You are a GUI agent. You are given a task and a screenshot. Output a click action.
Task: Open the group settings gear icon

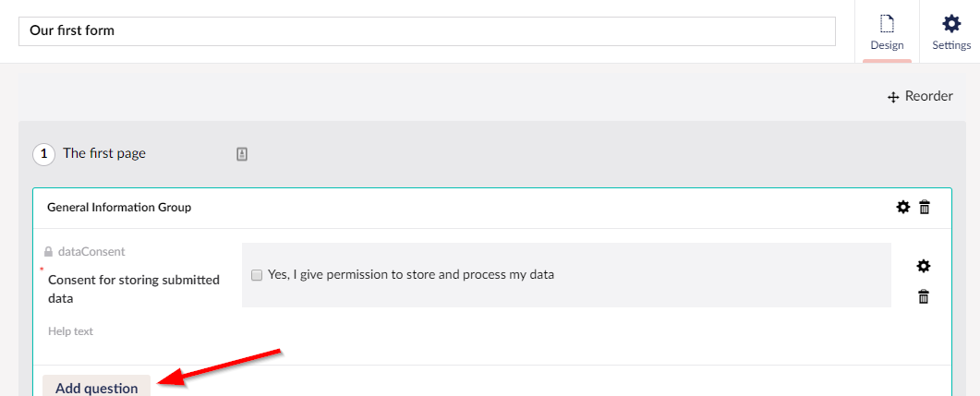point(903,208)
